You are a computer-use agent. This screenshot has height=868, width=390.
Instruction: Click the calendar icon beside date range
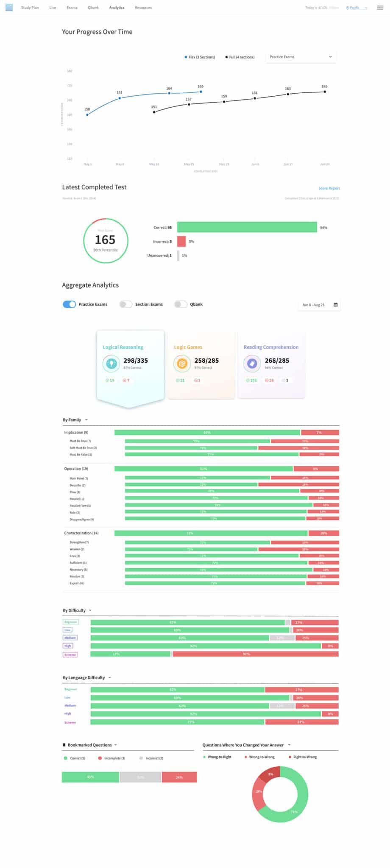click(x=336, y=305)
